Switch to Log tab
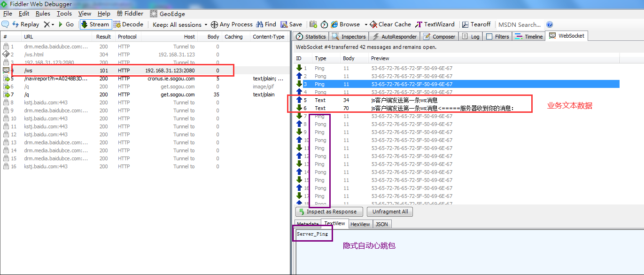 471,37
